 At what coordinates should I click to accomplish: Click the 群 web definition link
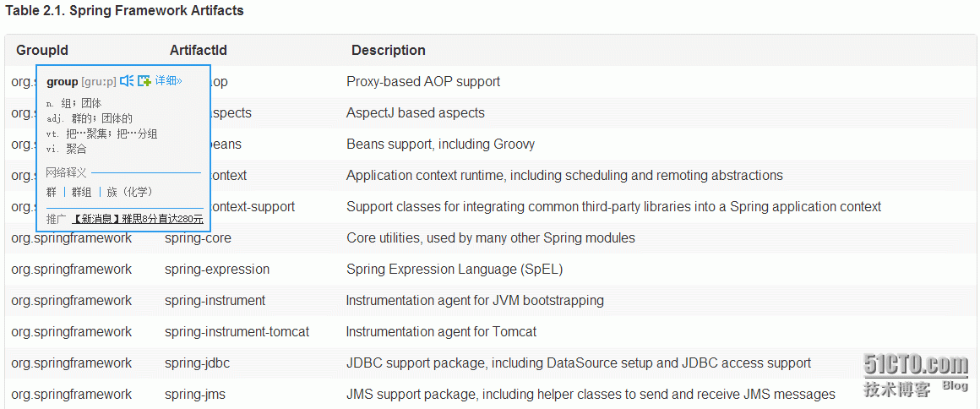51,192
